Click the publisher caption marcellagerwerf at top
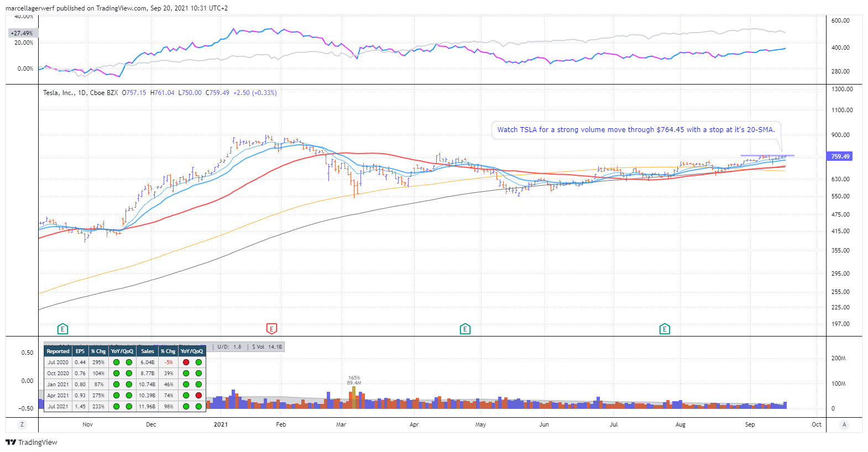The height and width of the screenshot is (452, 868). (30, 8)
